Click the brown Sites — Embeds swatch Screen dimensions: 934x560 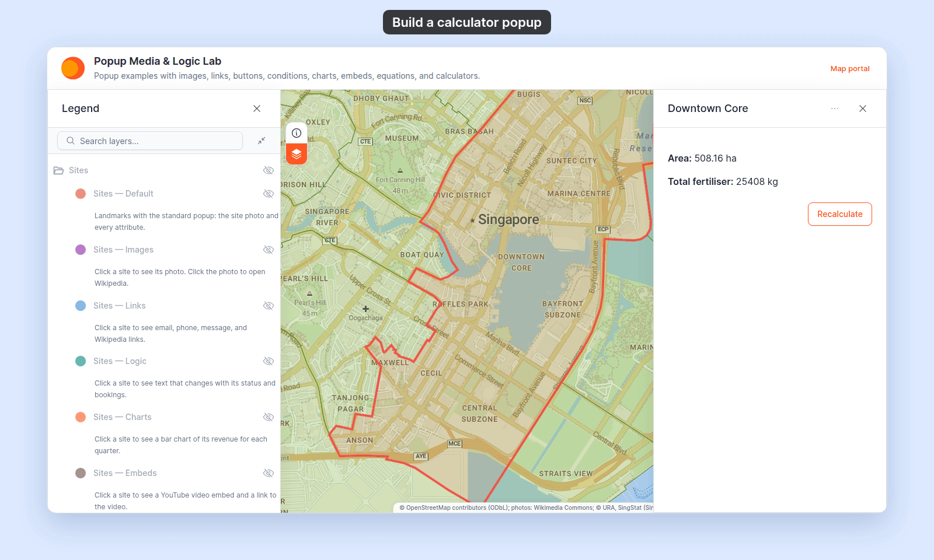coord(81,473)
